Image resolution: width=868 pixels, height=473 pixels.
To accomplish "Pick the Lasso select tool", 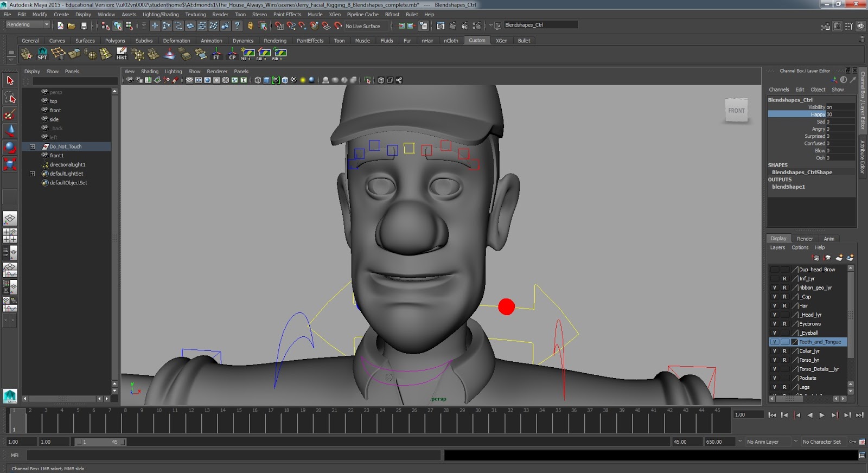I will coord(10,98).
